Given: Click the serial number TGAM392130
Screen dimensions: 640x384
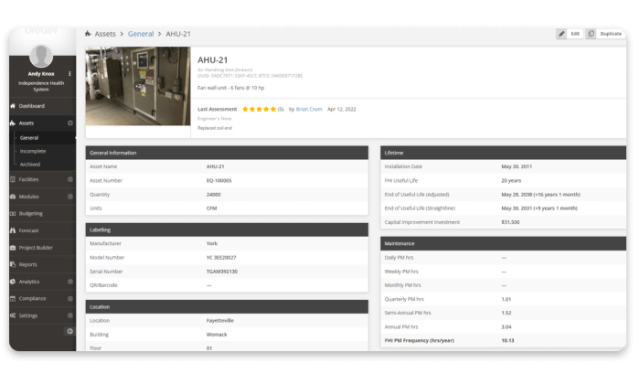Looking at the screenshot, I should (x=222, y=272).
